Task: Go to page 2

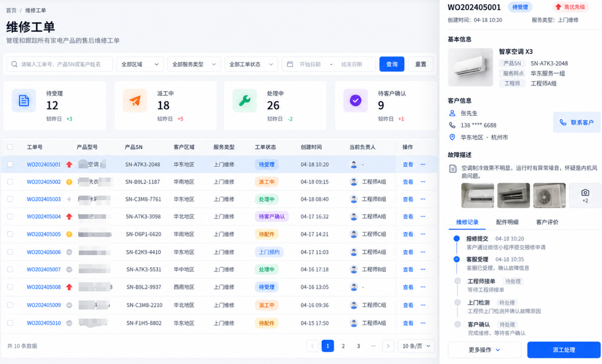Action: pyautogui.click(x=343, y=346)
